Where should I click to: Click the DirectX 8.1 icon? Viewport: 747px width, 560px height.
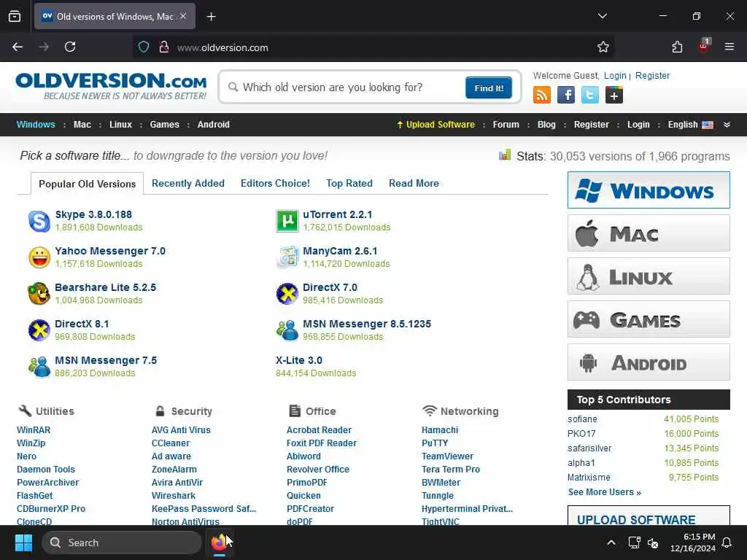[x=39, y=330]
